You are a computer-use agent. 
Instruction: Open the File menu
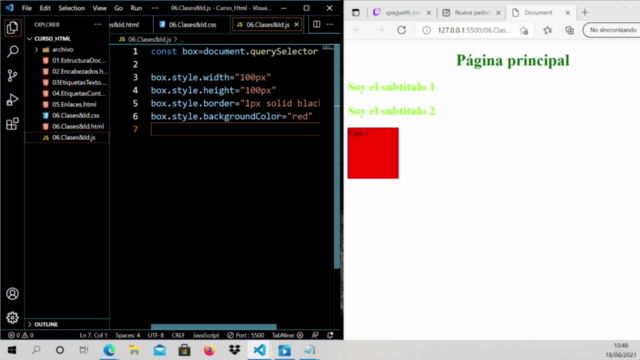click(x=27, y=8)
